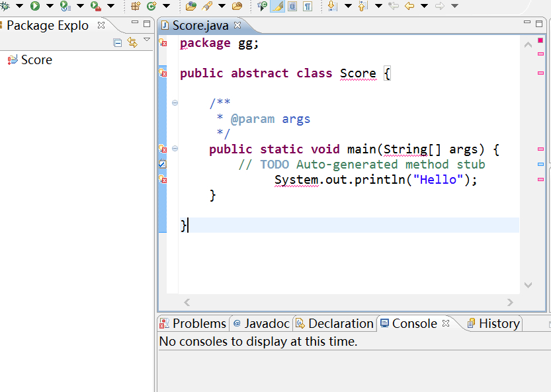551x392 pixels.
Task: Click the editor scroll-down arrow
Action: tap(528, 285)
